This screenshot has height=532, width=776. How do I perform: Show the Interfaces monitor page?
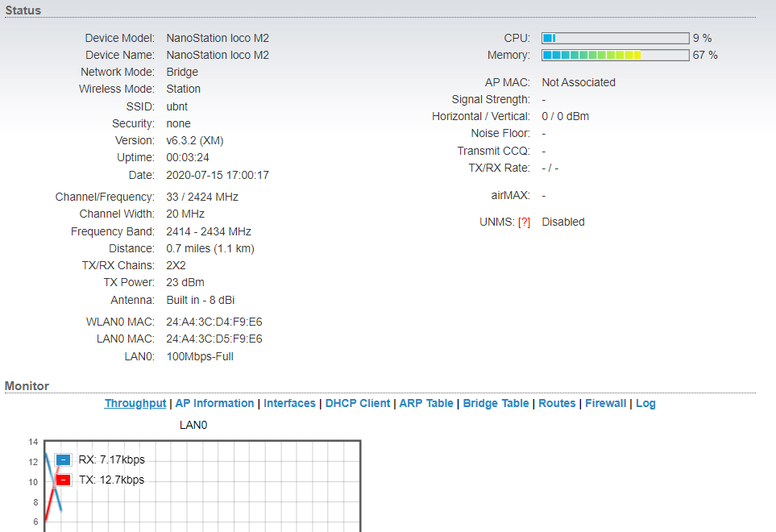coord(289,404)
